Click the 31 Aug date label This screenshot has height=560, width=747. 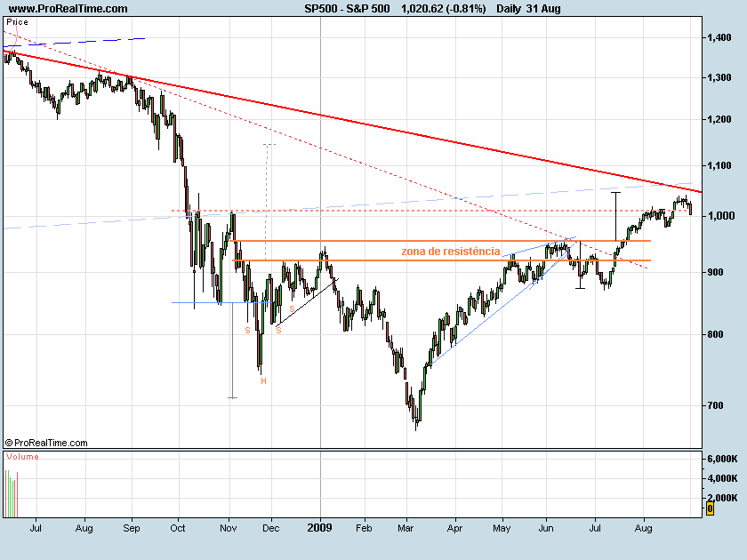[542, 9]
